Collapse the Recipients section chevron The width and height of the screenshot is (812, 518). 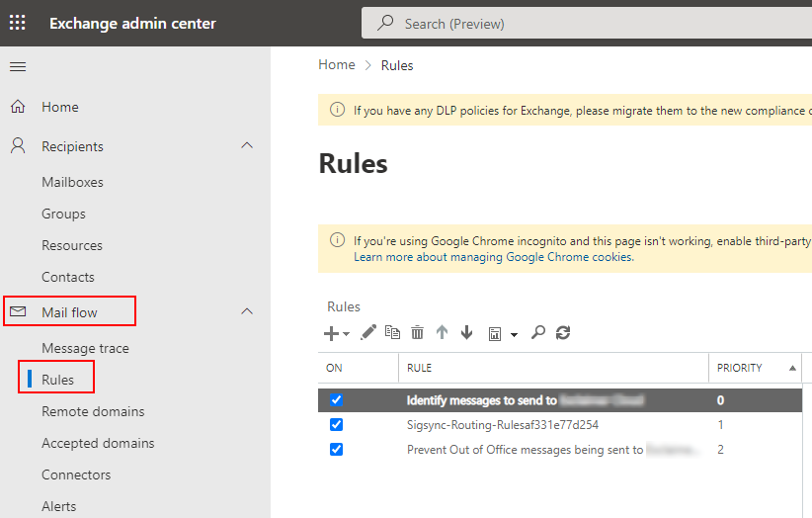click(x=247, y=146)
